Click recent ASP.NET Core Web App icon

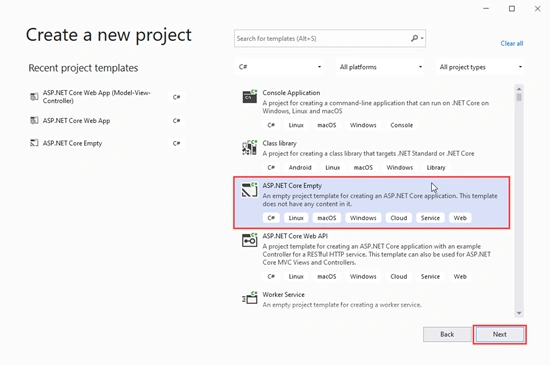click(34, 121)
